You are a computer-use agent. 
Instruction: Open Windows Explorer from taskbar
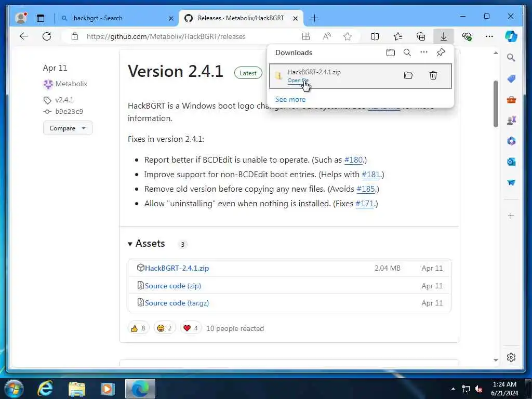[x=77, y=389]
